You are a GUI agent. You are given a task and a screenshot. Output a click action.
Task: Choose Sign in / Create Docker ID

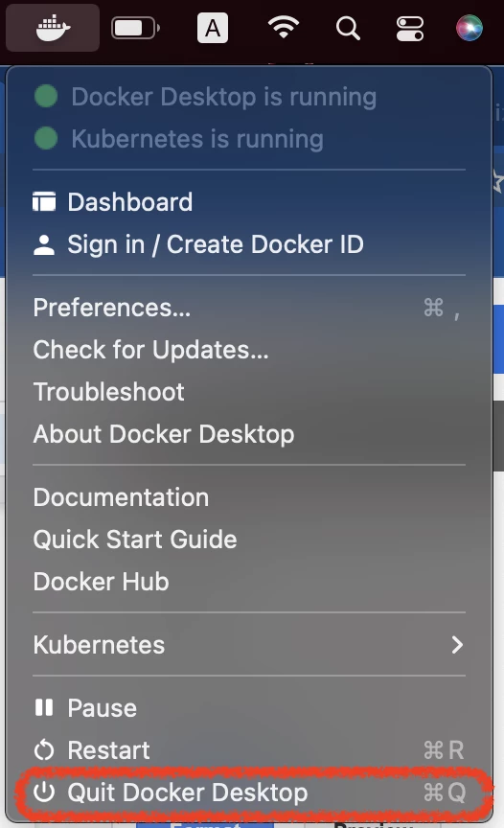pos(249,244)
